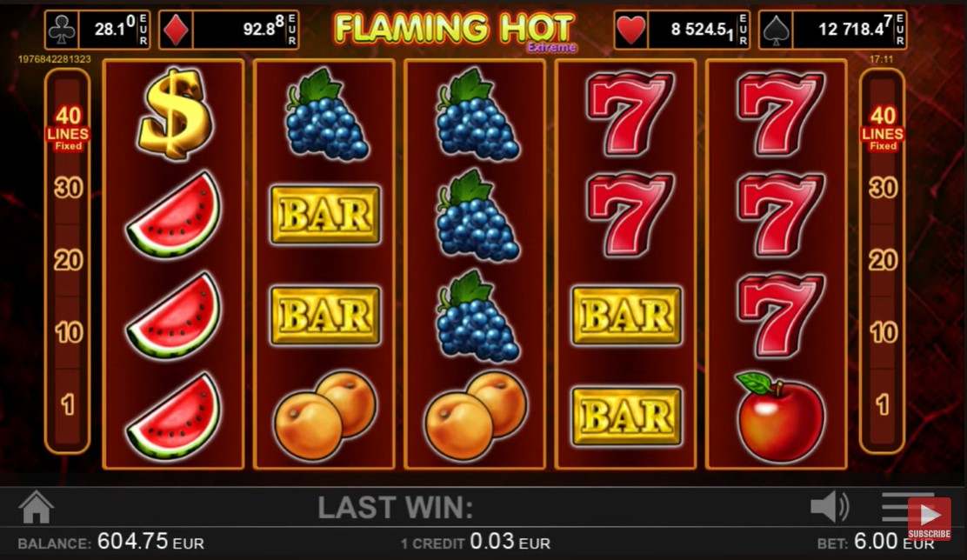Click the golden dollar scatter symbol
Image resolution: width=967 pixels, height=560 pixels.
[175, 114]
